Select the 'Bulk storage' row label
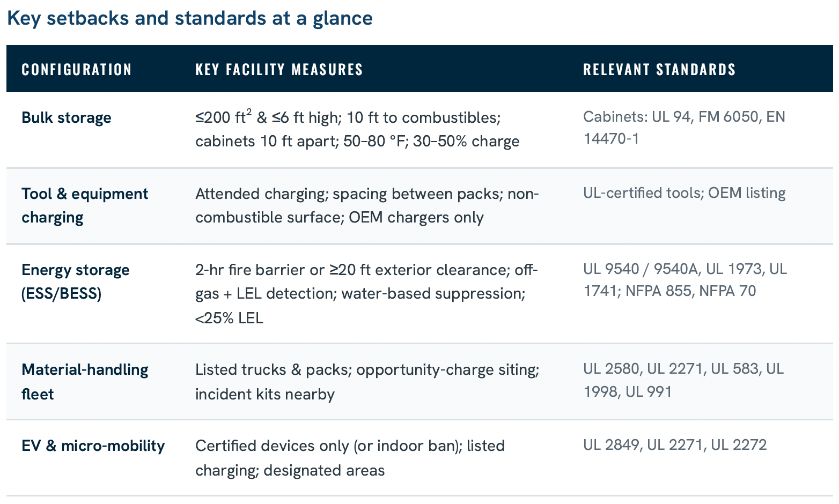This screenshot has width=839, height=504. click(67, 117)
